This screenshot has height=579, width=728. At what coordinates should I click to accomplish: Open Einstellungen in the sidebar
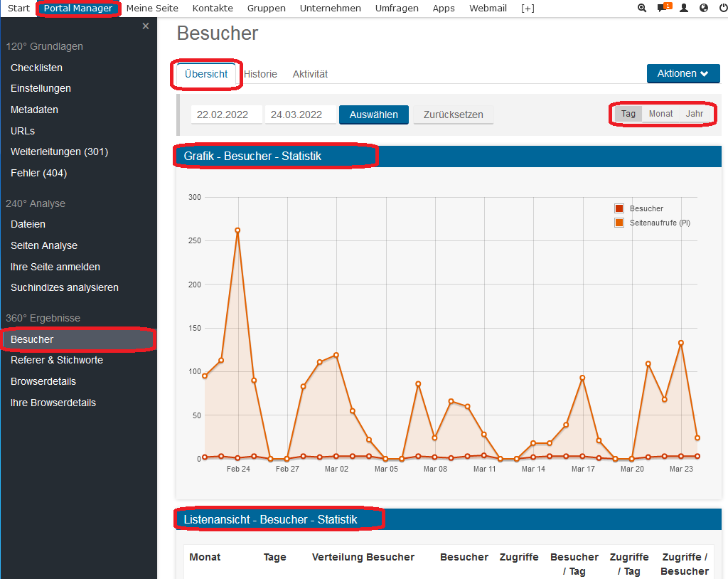click(41, 88)
